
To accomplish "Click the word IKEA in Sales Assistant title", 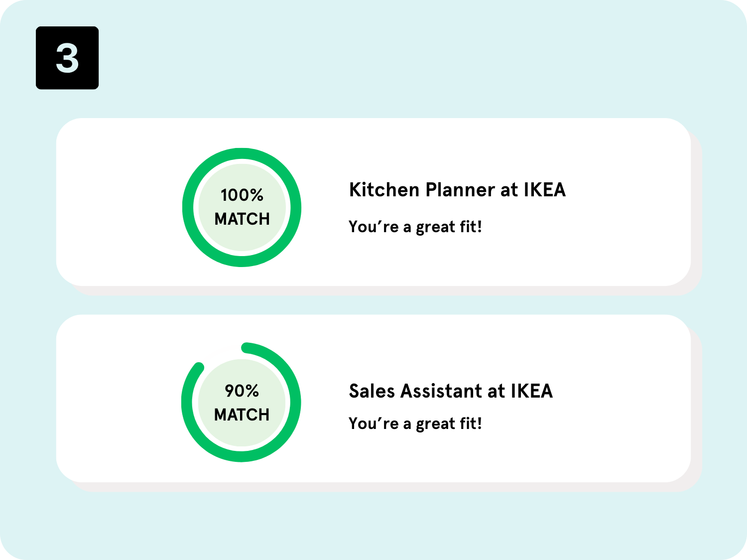I will (x=532, y=391).
